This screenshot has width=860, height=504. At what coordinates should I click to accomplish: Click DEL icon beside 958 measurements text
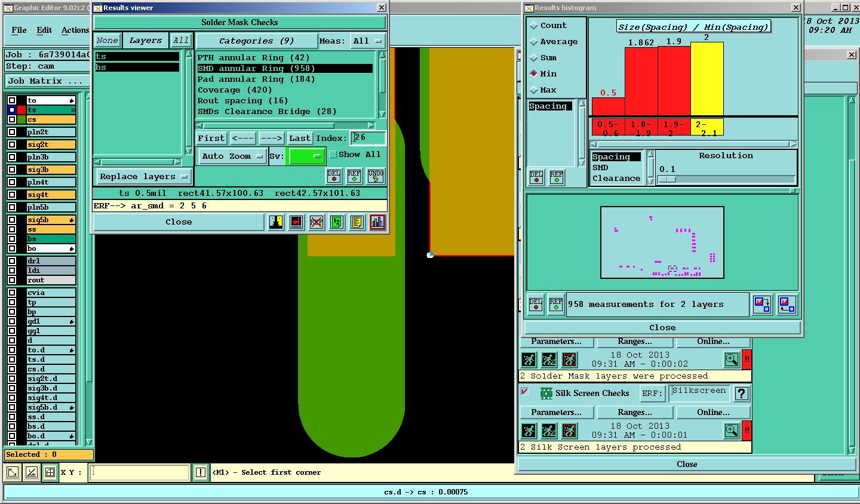coord(536,305)
